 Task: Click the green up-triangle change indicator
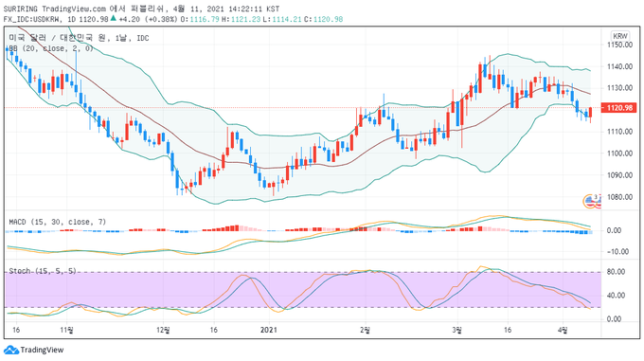114,19
